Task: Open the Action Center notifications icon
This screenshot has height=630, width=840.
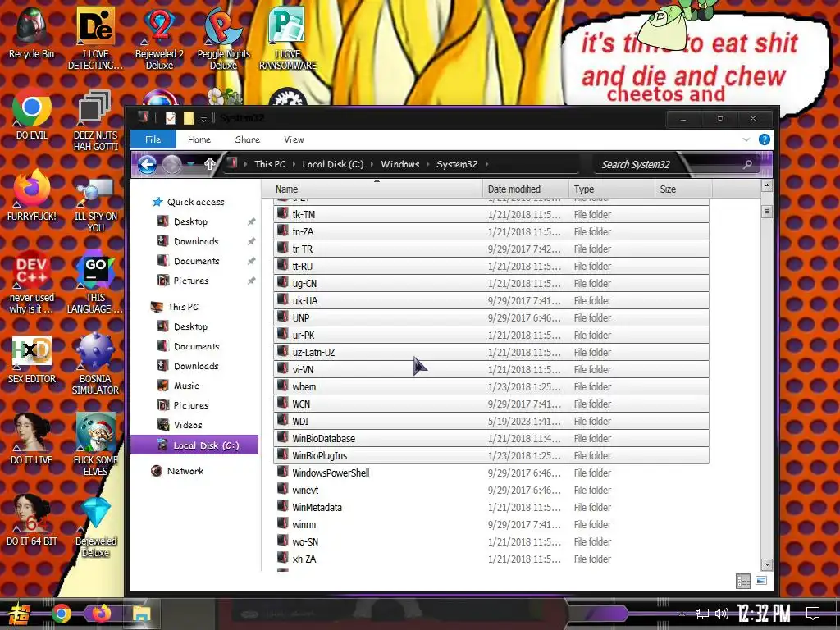Action: click(x=813, y=614)
